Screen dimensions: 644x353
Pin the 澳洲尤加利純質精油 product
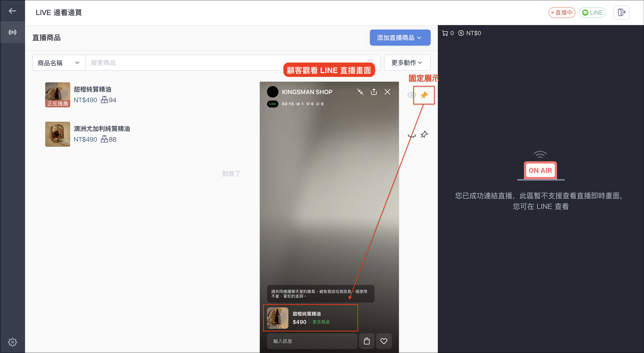(424, 135)
